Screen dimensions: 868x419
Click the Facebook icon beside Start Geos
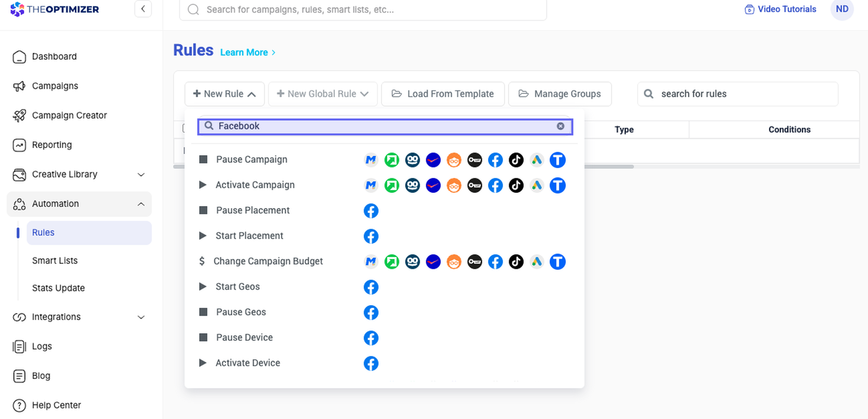coord(371,287)
